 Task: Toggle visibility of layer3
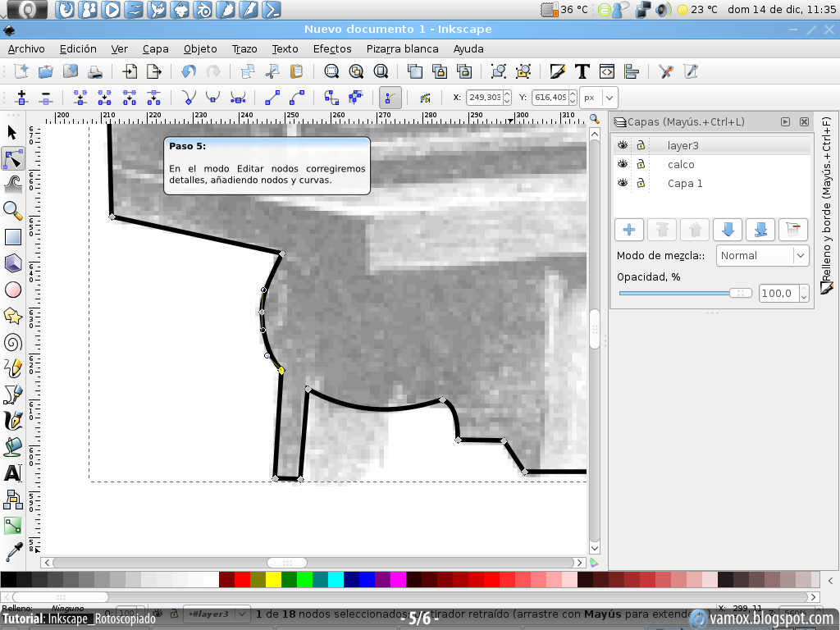click(x=623, y=145)
